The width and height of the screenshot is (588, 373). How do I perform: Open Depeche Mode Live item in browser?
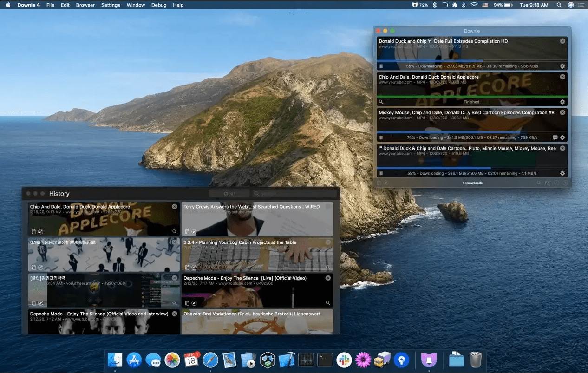[194, 303]
